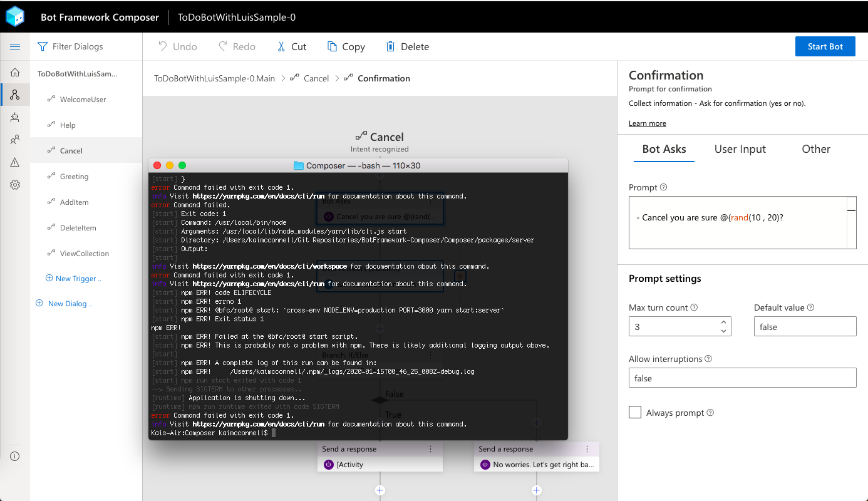Open the Home page icon in sidebar

click(14, 72)
